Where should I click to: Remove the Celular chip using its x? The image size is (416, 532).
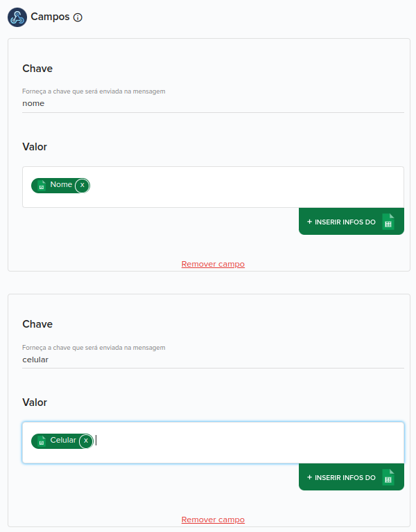86,441
